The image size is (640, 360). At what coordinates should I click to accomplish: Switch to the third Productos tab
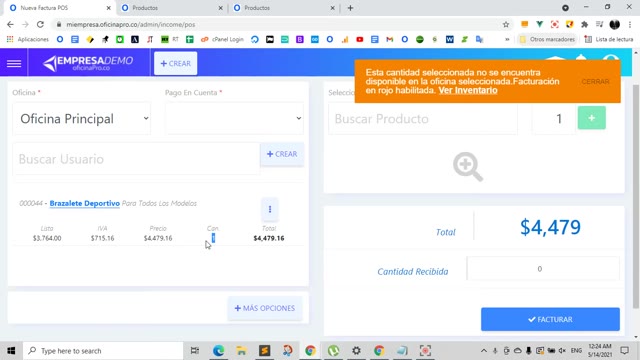coord(284,8)
